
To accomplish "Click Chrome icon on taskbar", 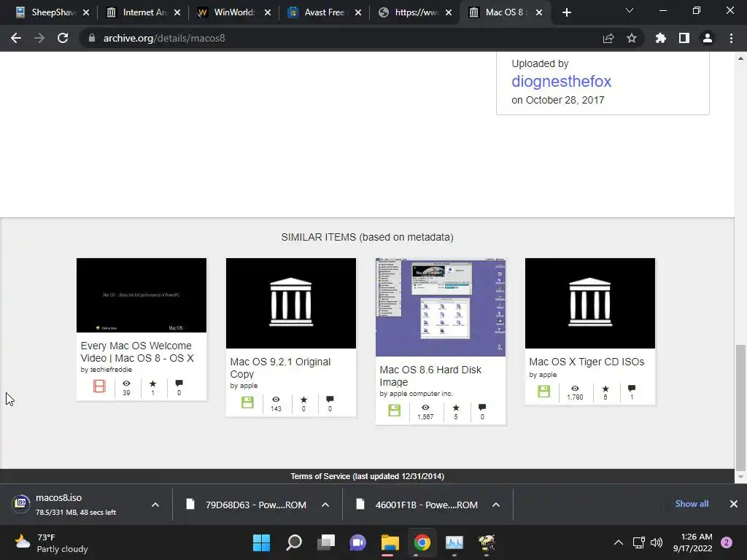I will coord(422,542).
